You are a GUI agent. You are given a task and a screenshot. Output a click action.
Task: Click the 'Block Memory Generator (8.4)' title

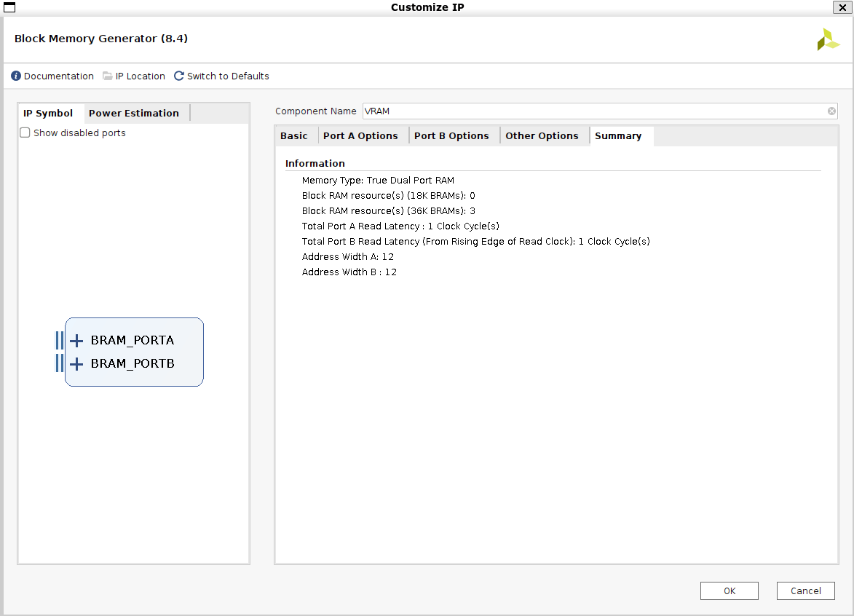click(100, 39)
